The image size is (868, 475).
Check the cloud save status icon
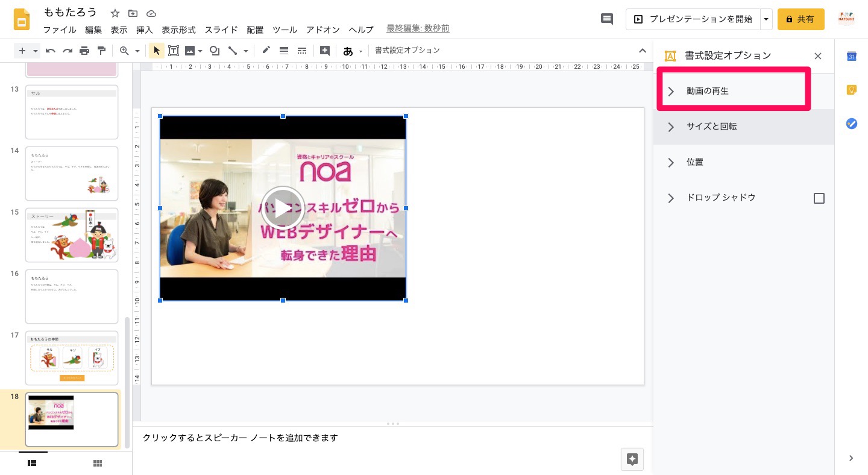151,13
